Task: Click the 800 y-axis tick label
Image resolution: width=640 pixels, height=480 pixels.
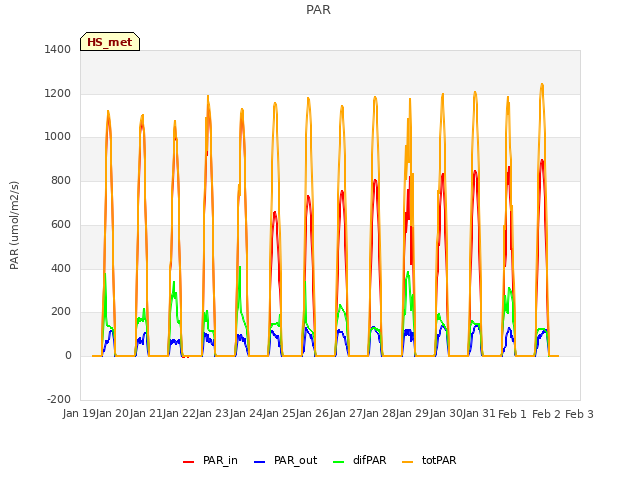Action: 61,180
